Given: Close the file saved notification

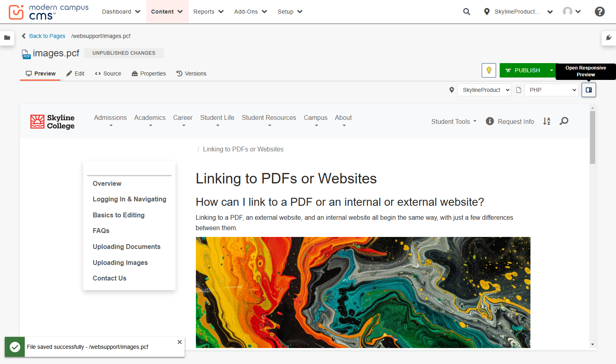Looking at the screenshot, I should coord(179,342).
